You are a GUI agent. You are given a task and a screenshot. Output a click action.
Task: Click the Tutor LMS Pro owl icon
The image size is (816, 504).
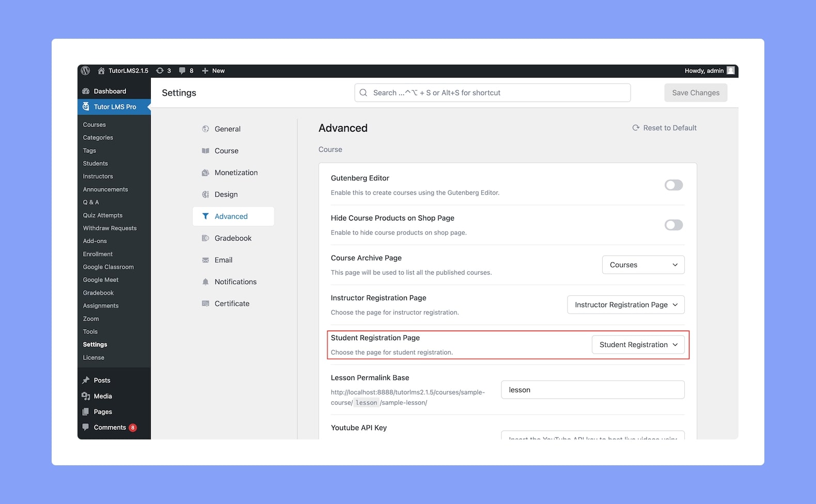pos(86,107)
